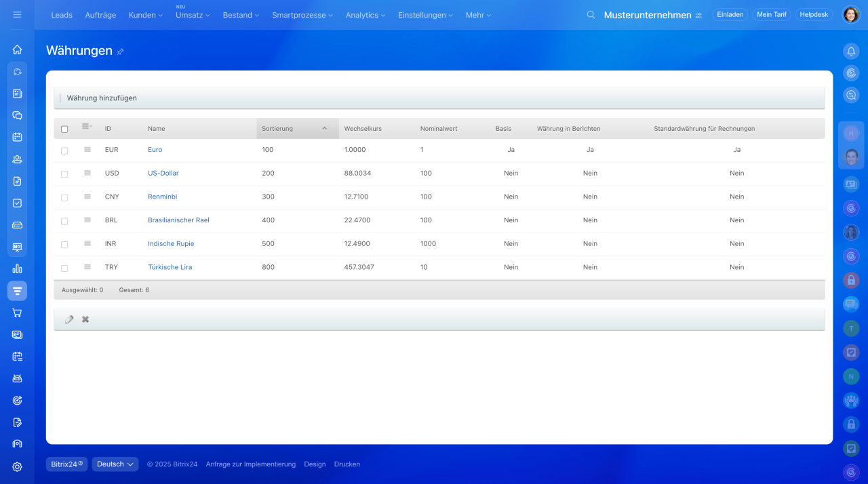Expand the Smartprozesse menu dropdown
868x484 pixels.
(302, 15)
